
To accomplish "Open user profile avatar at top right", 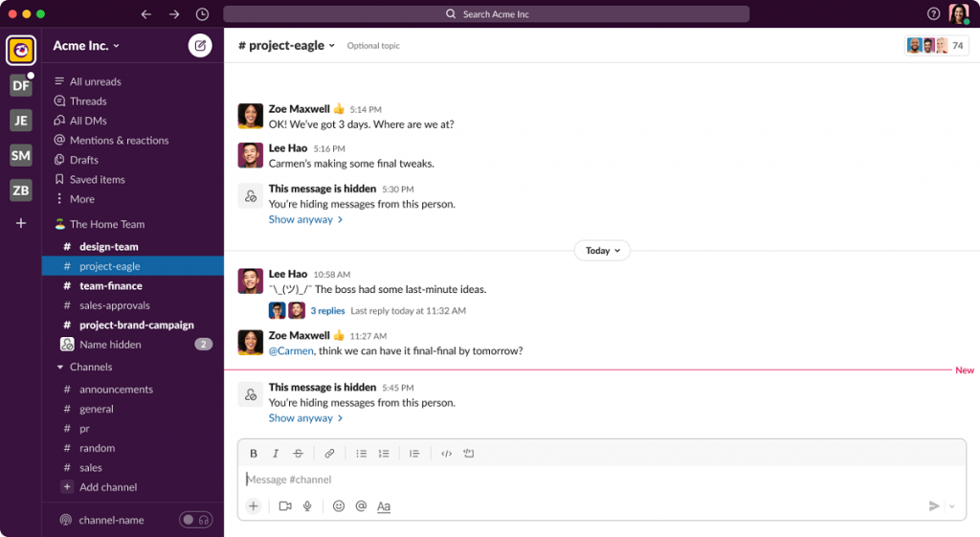I will pos(959,13).
